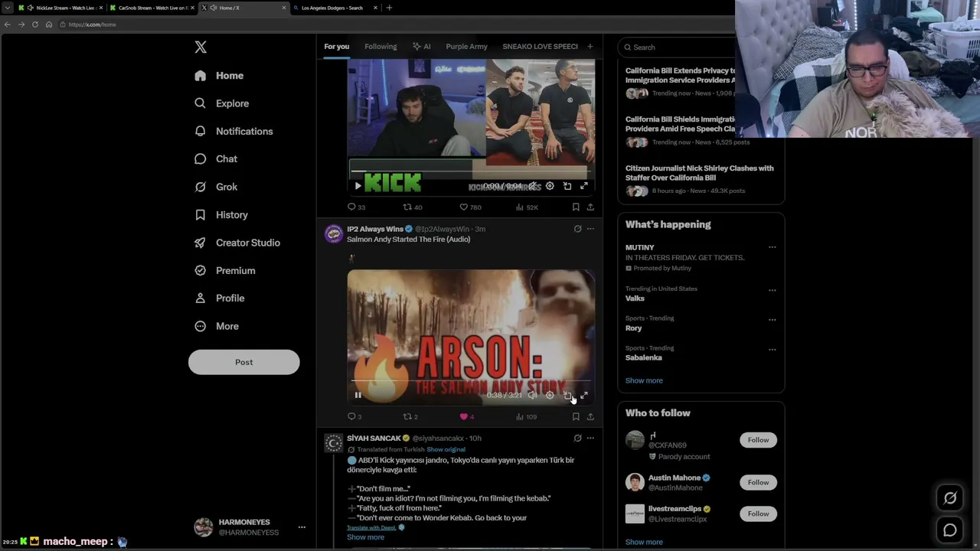
Task: Bookmark the Kick video post
Action: click(576, 207)
